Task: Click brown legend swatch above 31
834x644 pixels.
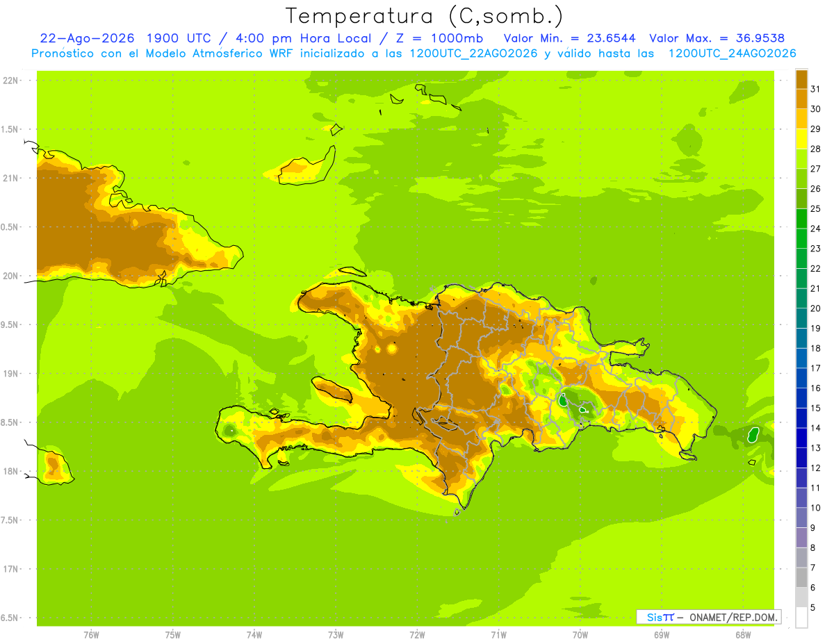Action: pyautogui.click(x=801, y=79)
